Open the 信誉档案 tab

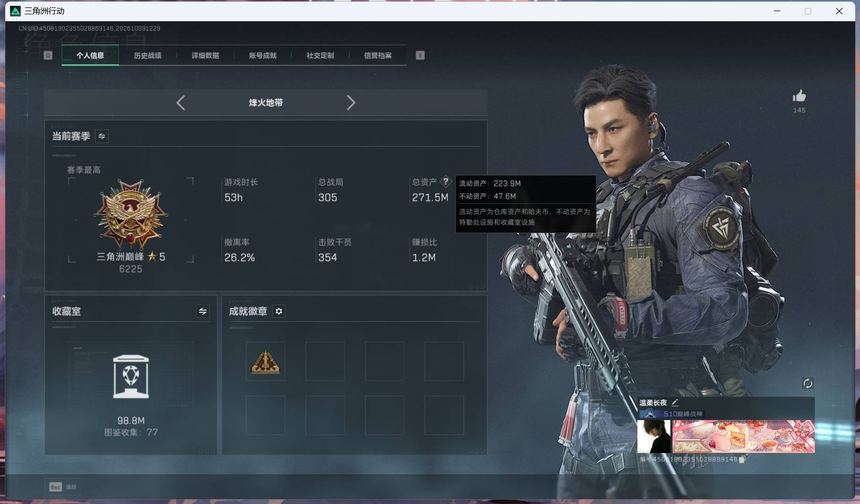tap(378, 55)
